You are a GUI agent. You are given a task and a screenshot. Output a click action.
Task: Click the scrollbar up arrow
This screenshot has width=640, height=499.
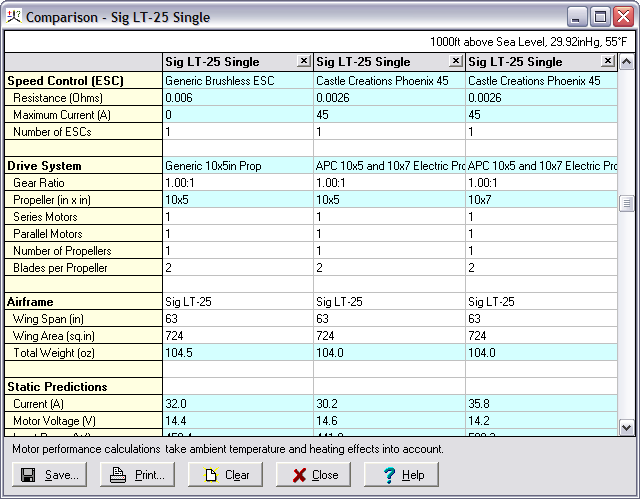click(627, 62)
